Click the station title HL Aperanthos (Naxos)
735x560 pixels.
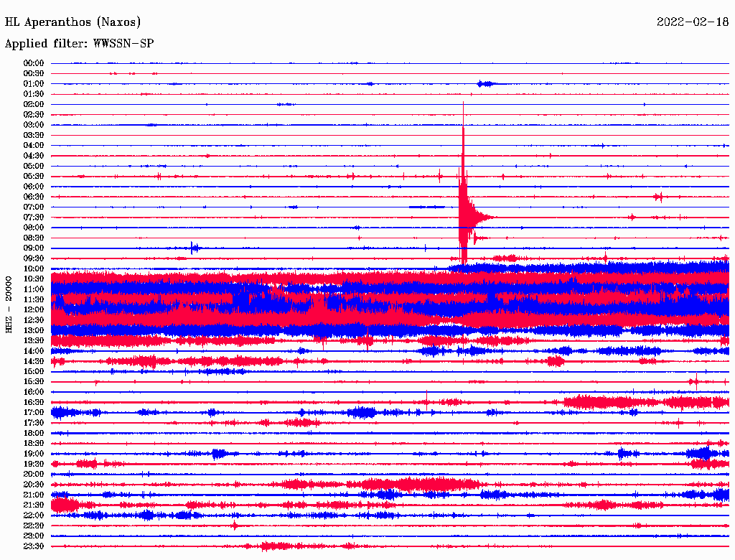coord(72,22)
